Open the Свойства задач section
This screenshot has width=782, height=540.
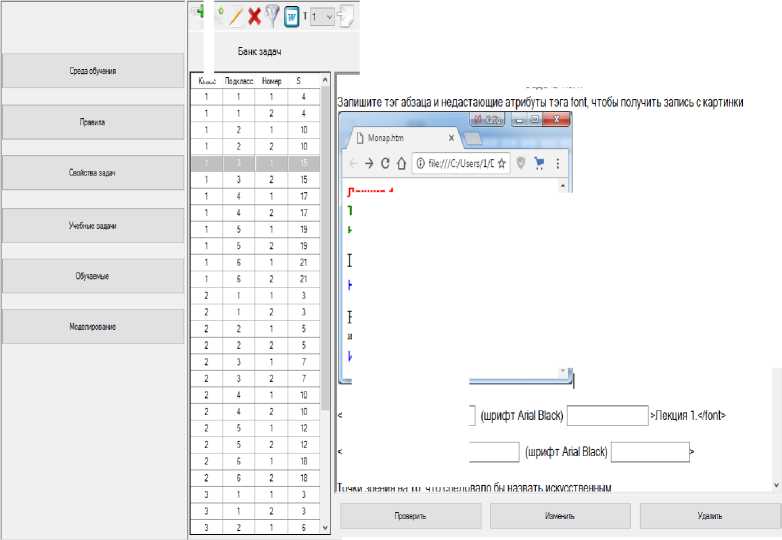click(x=93, y=173)
